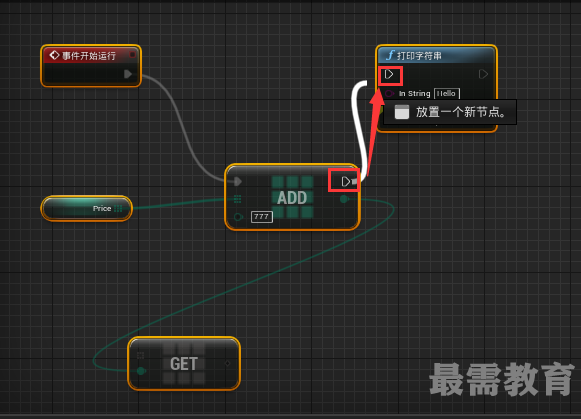Click the Price node array output pin
Screen dimensions: 581x419
[x=118, y=209]
